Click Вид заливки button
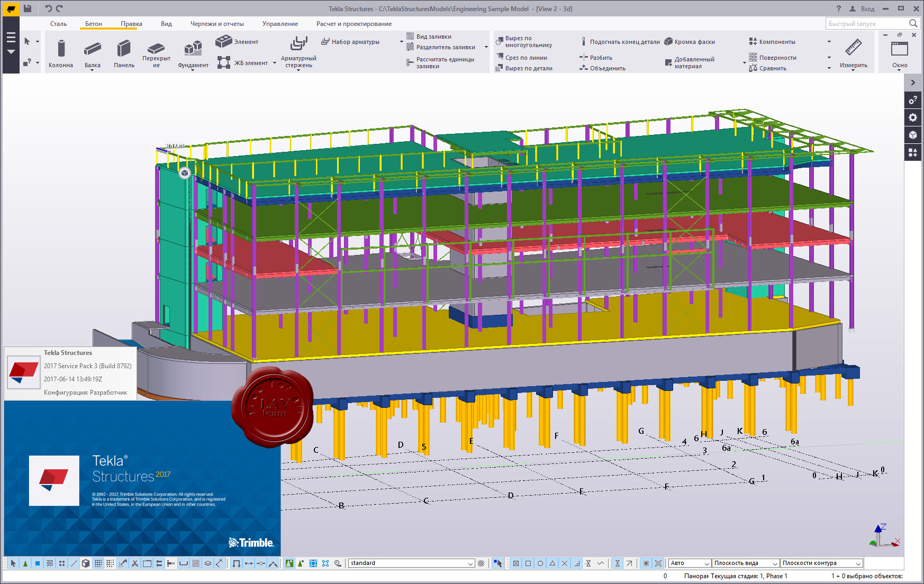This screenshot has height=584, width=924. 429,36
